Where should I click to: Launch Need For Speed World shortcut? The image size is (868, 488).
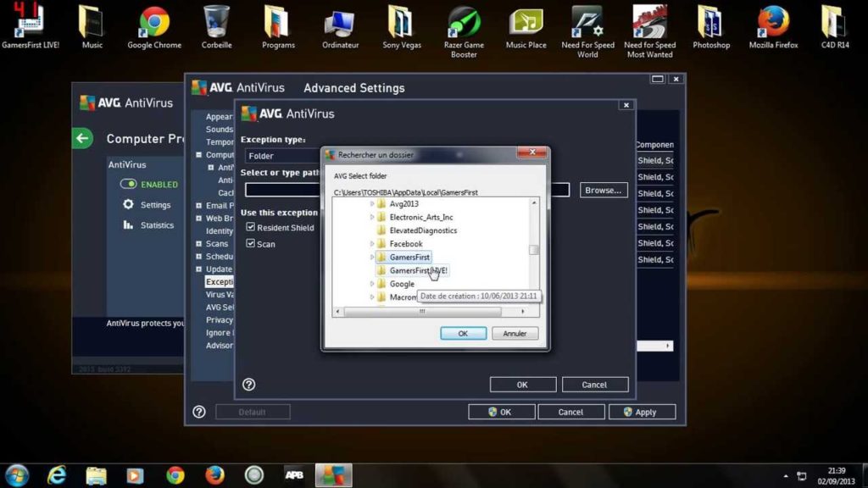pyautogui.click(x=587, y=31)
